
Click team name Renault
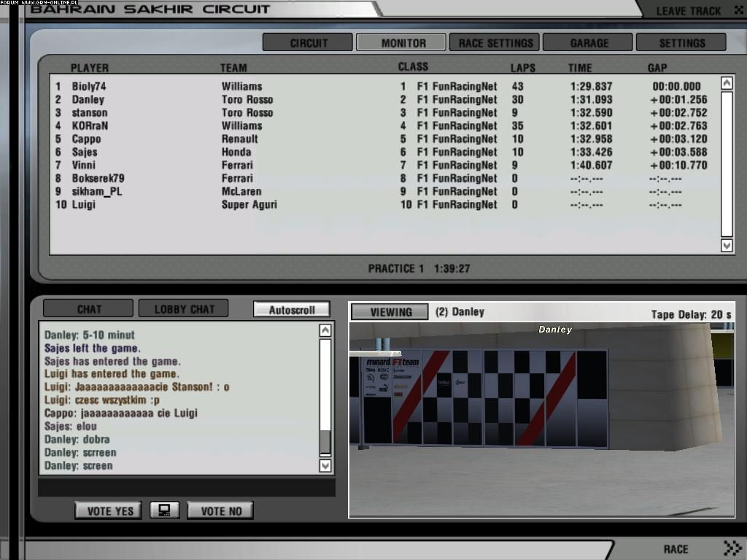tap(239, 139)
